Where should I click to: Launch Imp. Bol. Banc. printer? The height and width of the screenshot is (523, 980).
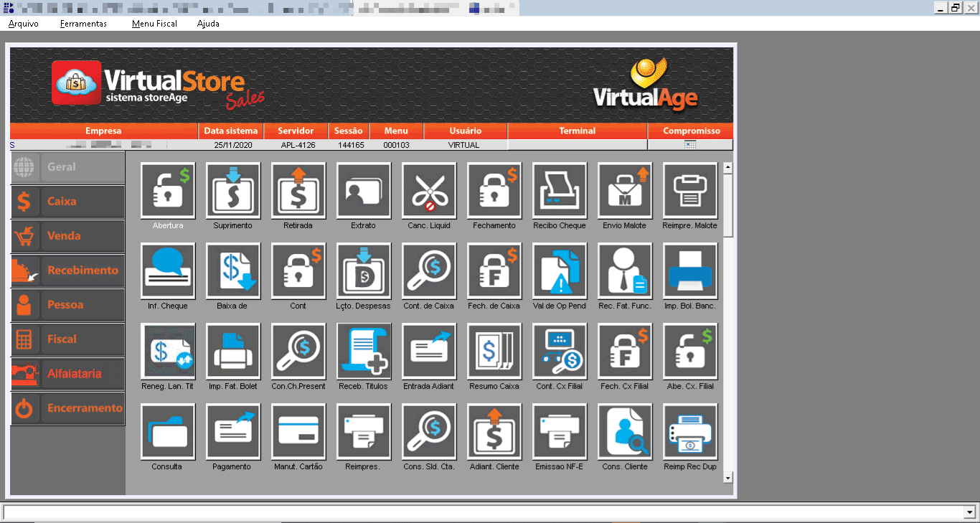690,270
